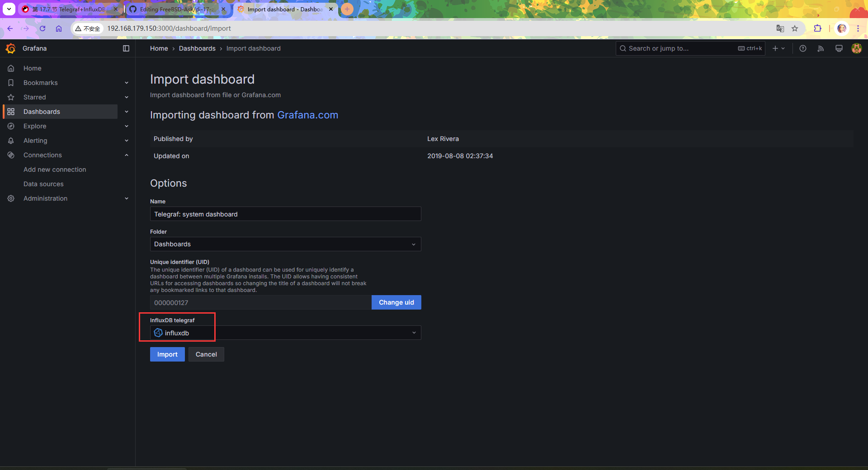Click the Import button
868x470 pixels.
[x=167, y=354]
